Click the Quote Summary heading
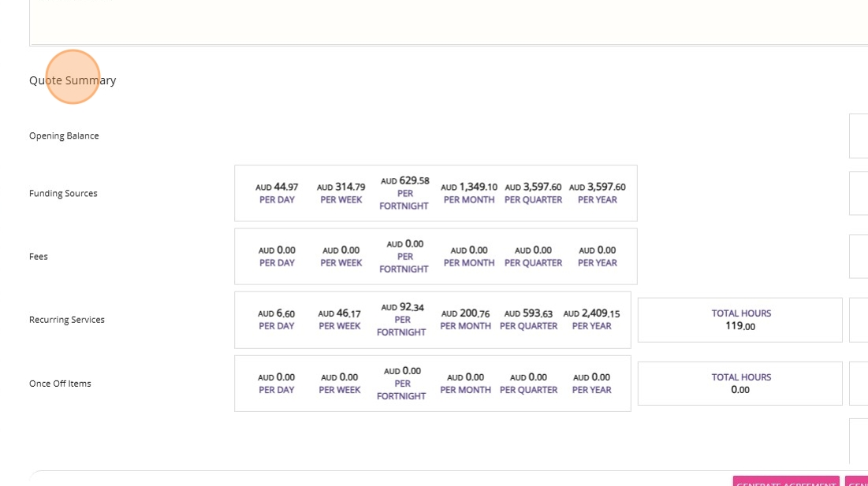This screenshot has height=486, width=868. [73, 80]
